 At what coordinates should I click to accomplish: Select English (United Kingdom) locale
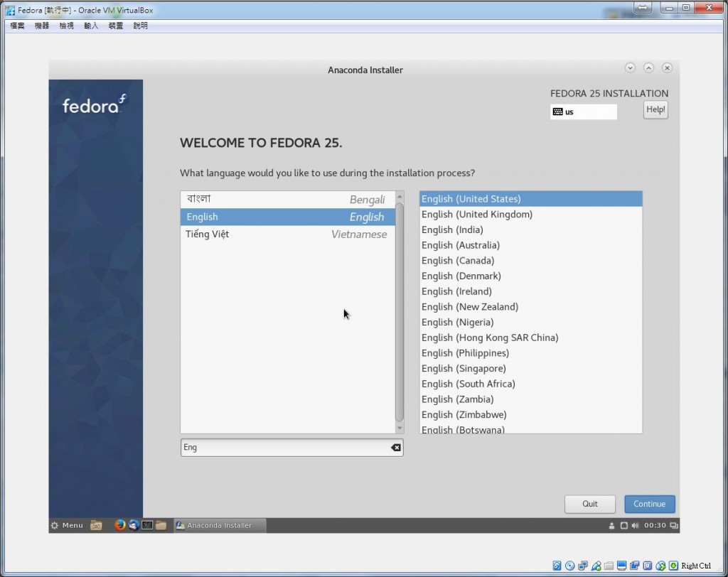(x=530, y=215)
